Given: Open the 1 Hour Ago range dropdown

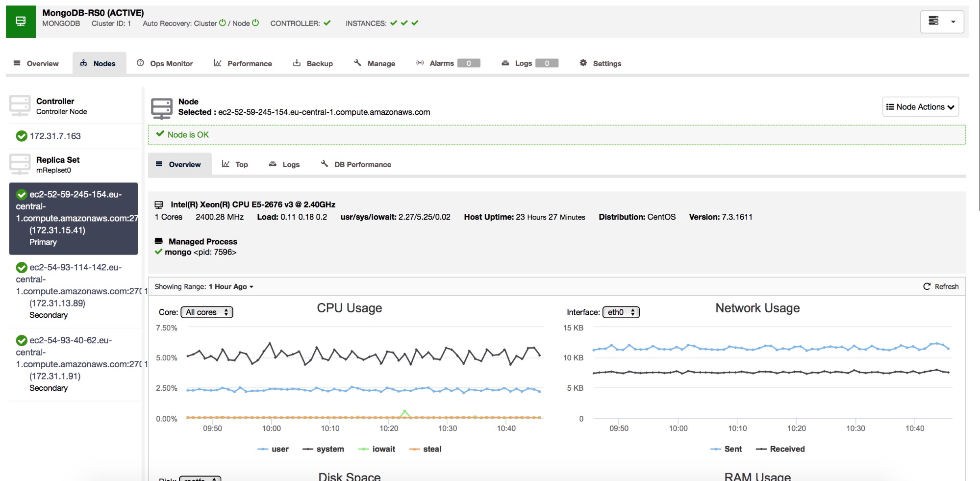Looking at the screenshot, I should (231, 286).
